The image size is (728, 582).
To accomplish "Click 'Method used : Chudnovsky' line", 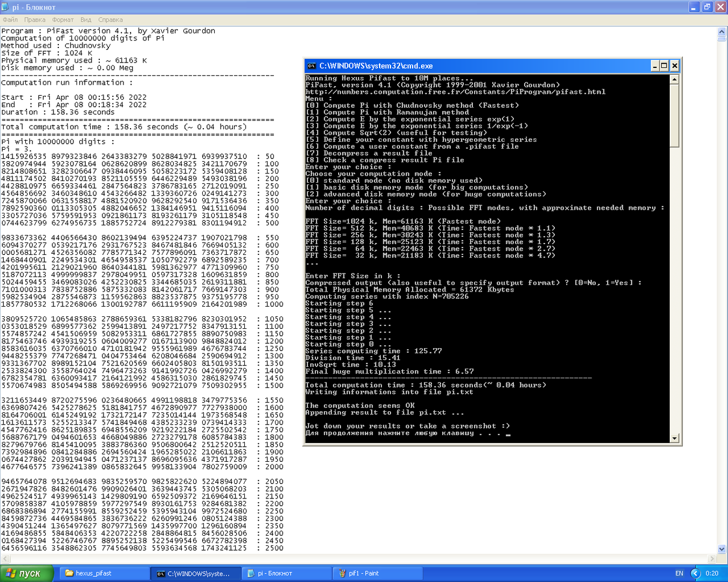I will [x=56, y=46].
